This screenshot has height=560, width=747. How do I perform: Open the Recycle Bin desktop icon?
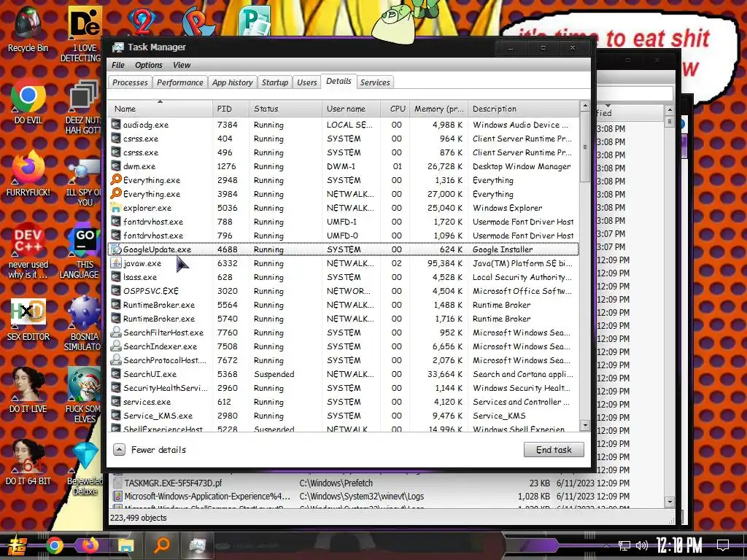[28, 28]
